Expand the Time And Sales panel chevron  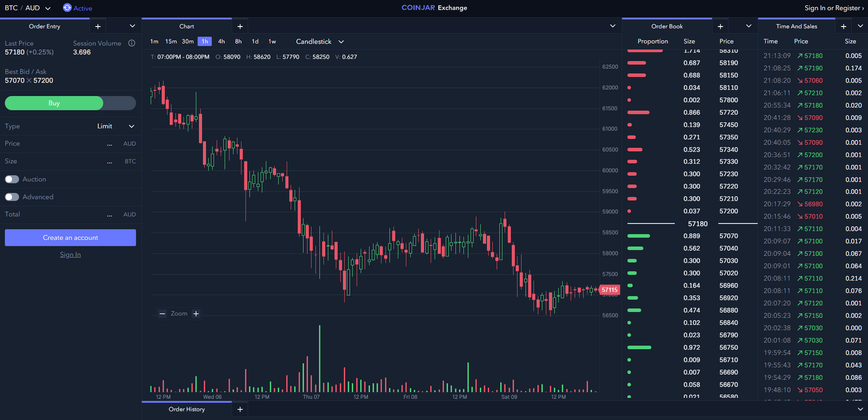point(860,26)
